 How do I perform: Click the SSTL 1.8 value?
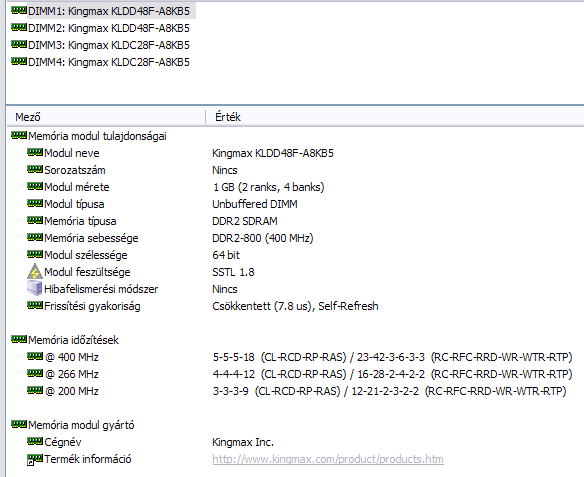(x=233, y=272)
